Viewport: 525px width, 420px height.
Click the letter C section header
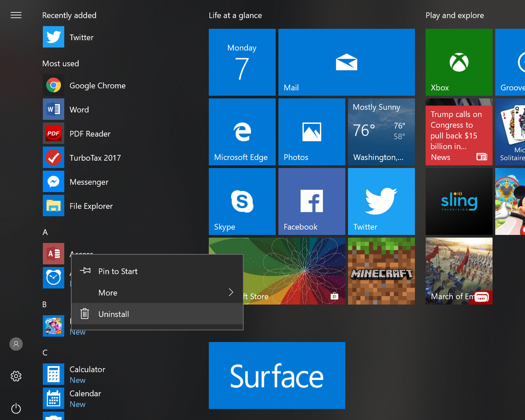(x=45, y=353)
